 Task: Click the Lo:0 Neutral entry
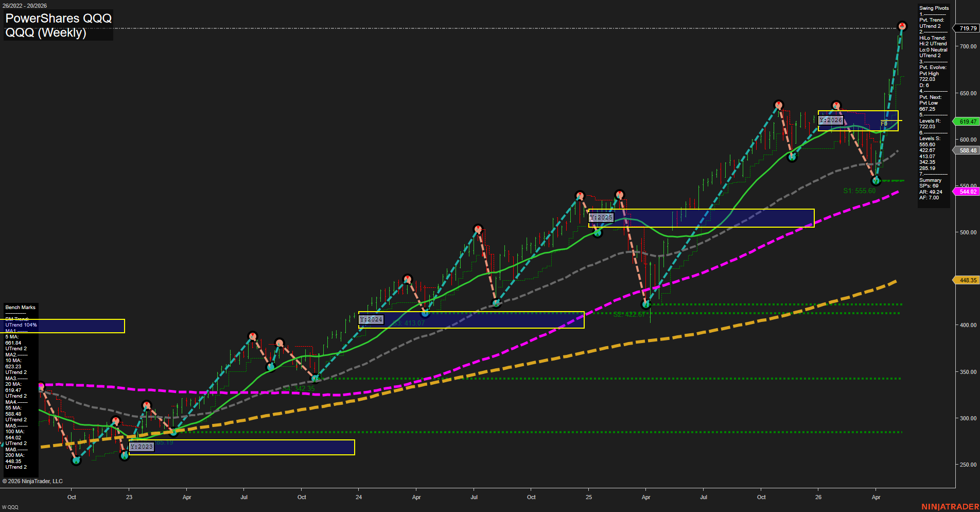933,50
